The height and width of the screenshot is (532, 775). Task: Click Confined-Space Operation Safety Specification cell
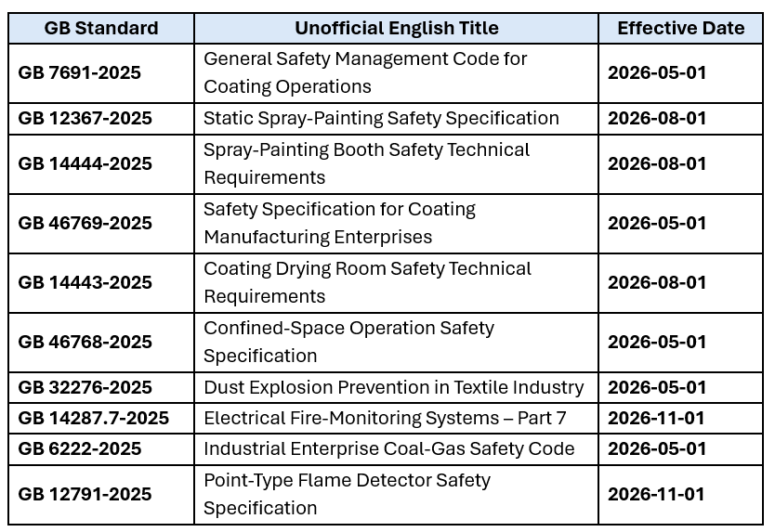click(348, 342)
